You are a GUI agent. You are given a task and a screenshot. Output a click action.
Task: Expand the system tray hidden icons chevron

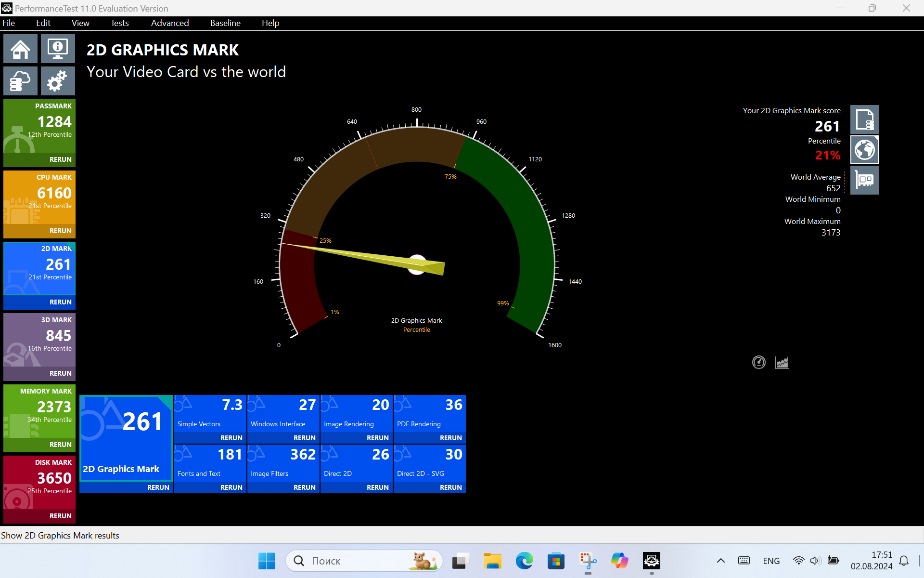click(720, 561)
